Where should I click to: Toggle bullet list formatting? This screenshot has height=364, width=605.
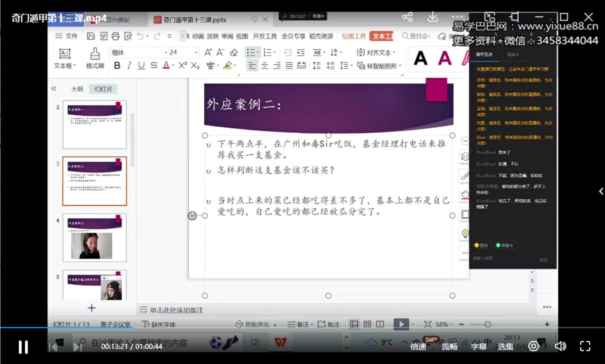pos(251,52)
